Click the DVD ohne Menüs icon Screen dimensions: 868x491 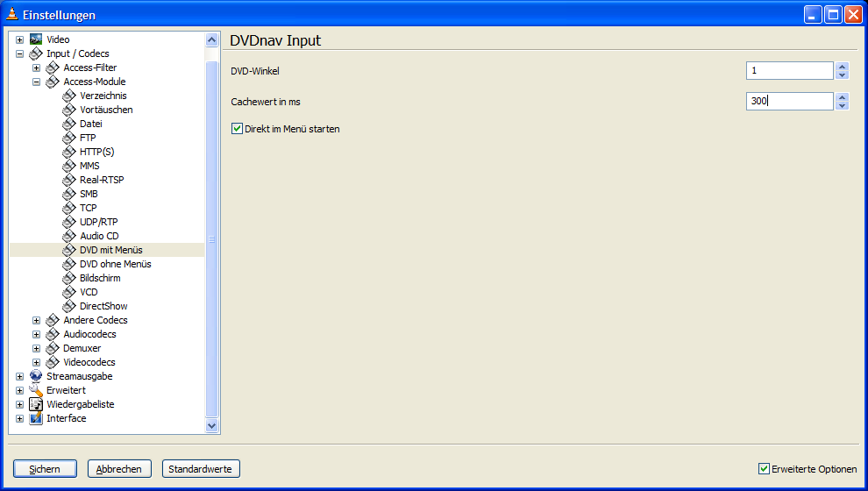69,264
